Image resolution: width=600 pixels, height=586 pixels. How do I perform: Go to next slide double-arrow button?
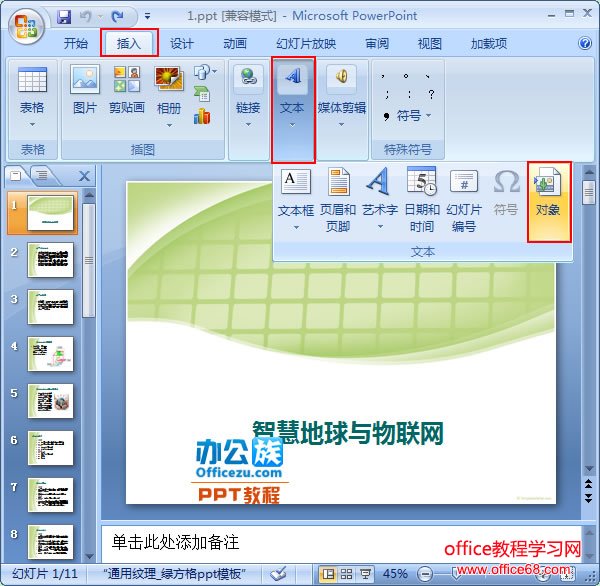point(589,498)
